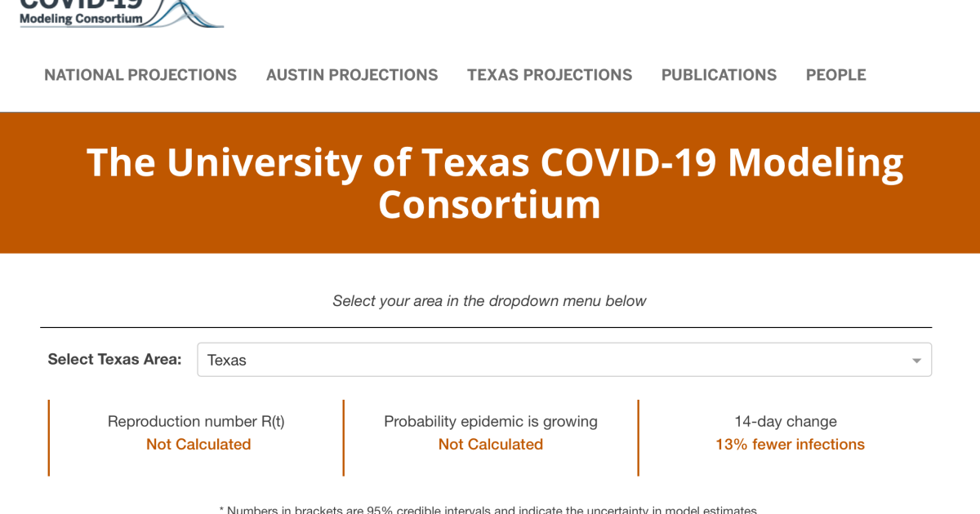This screenshot has height=514, width=980.
Task: Click the 'Select Texas Area:' label
Action: [x=114, y=359]
